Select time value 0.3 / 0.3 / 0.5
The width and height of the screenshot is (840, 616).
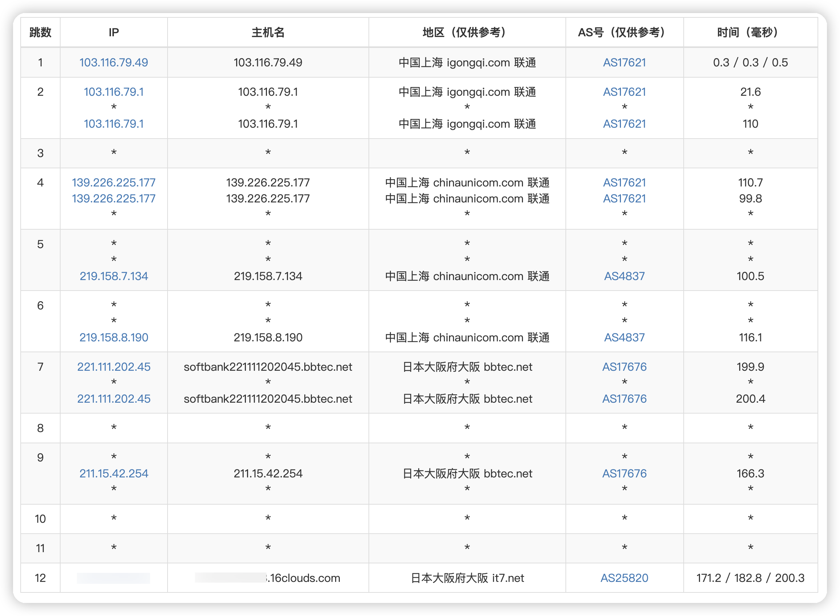click(750, 62)
